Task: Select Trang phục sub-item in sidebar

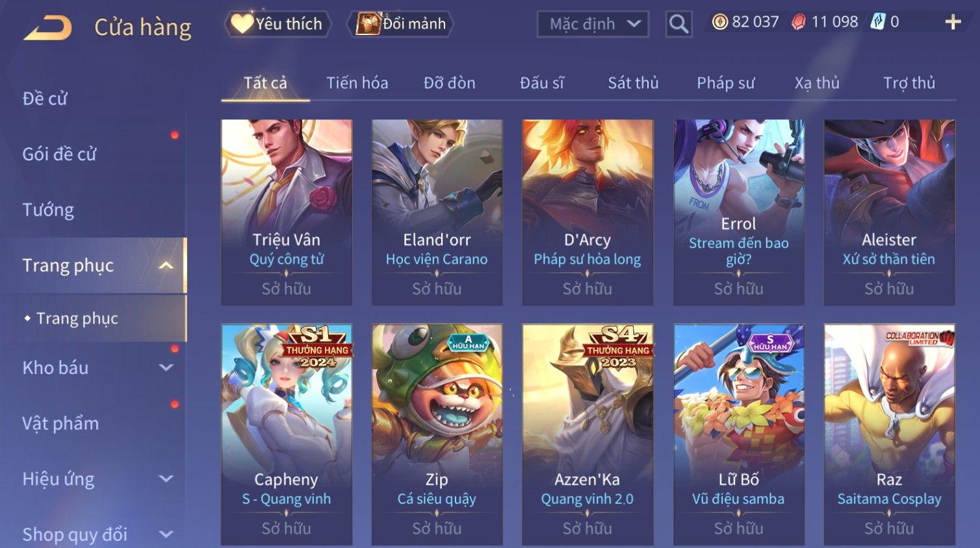Action: tap(77, 318)
